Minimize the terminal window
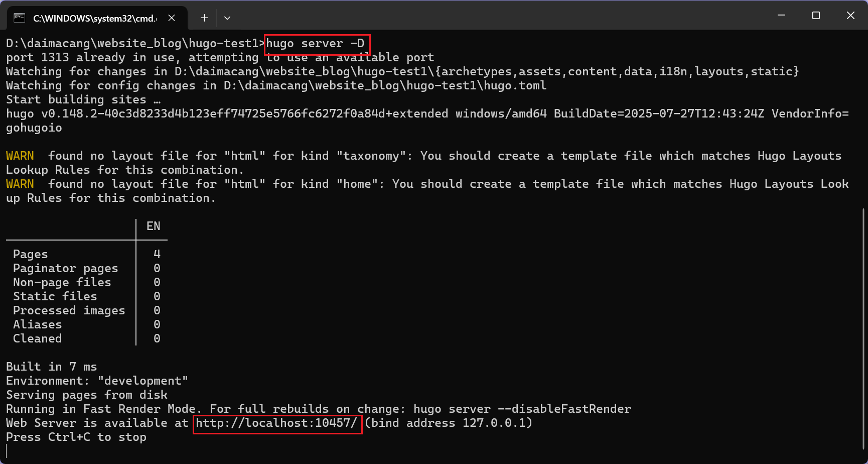This screenshot has width=868, height=464. (781, 16)
